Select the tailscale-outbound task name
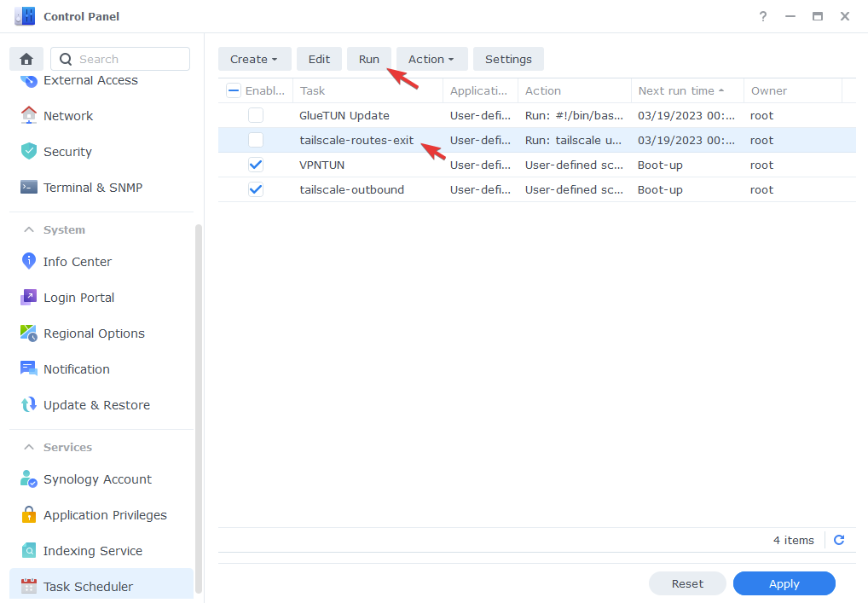 point(351,189)
